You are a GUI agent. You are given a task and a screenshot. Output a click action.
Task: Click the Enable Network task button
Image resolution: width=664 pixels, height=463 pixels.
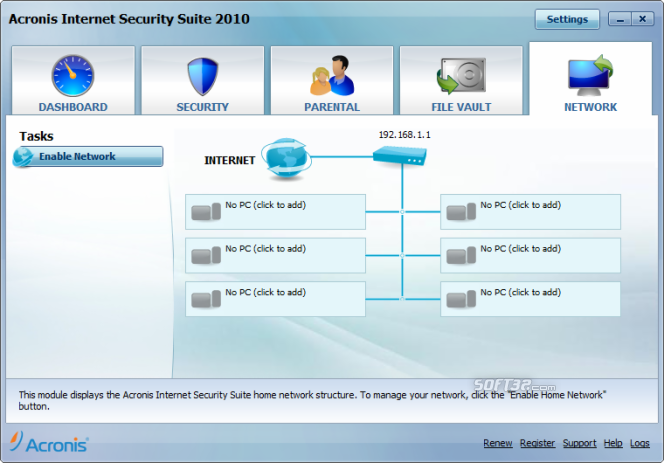pos(88,156)
